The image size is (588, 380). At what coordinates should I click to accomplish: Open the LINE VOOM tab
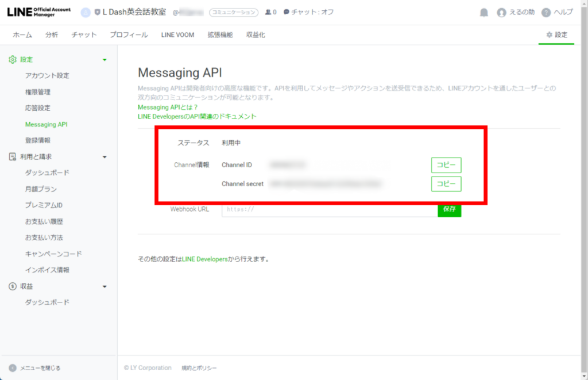[x=178, y=35]
